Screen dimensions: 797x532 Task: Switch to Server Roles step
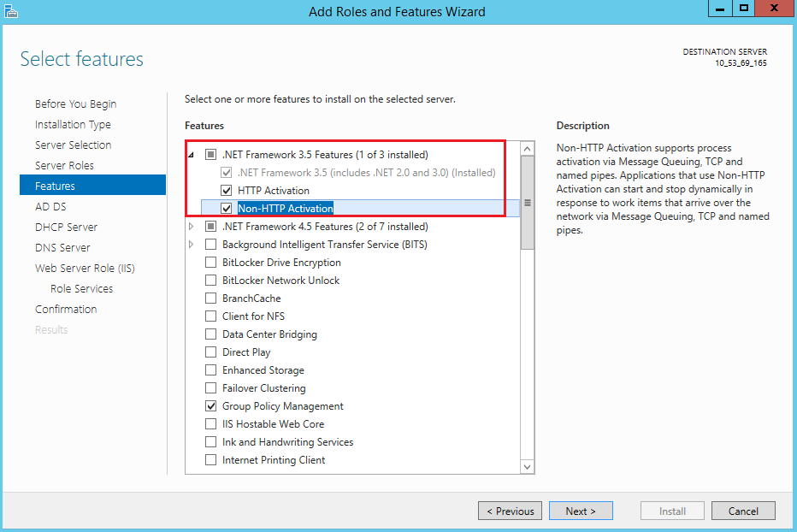(x=64, y=165)
